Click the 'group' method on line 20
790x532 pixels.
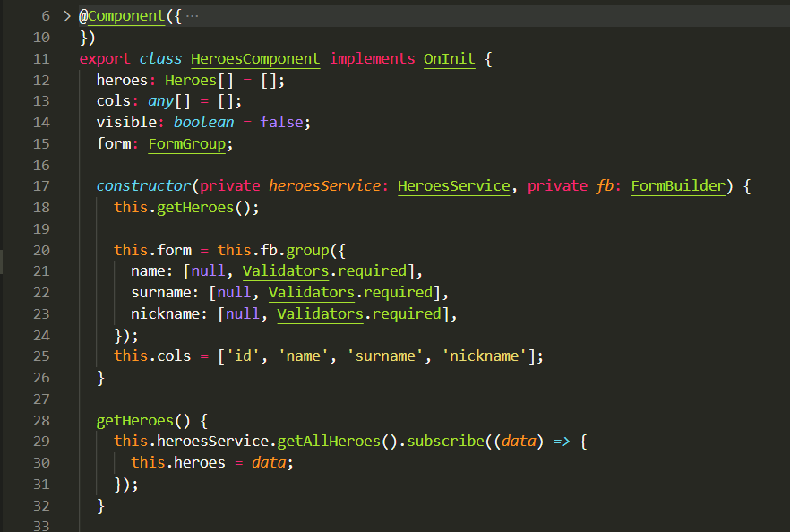tap(307, 251)
